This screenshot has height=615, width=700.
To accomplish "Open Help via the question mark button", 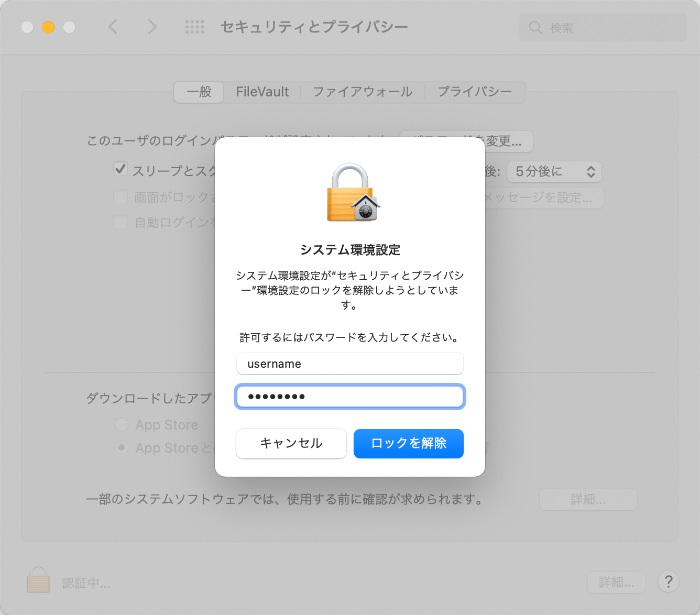I will point(669,581).
